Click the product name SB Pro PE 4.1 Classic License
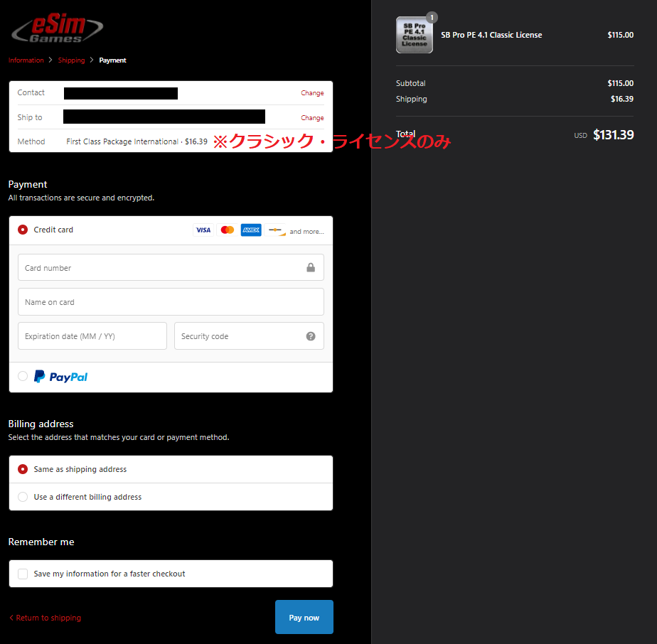This screenshot has height=644, width=657. coord(491,35)
